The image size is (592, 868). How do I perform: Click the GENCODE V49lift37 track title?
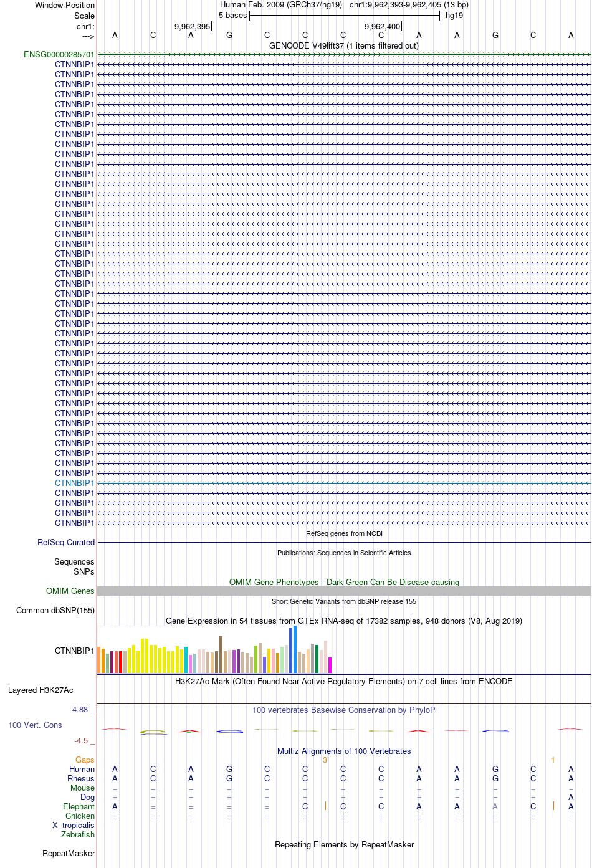(x=344, y=45)
